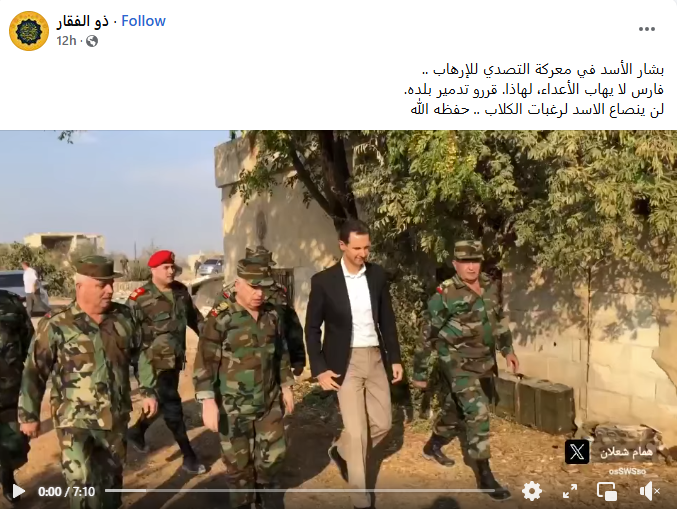The height and width of the screenshot is (509, 677).
Task: Unmute the video sound
Action: [x=649, y=491]
